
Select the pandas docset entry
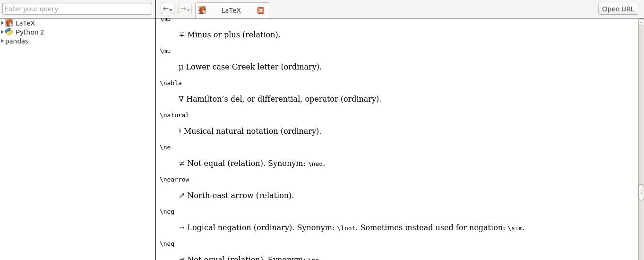[x=17, y=41]
